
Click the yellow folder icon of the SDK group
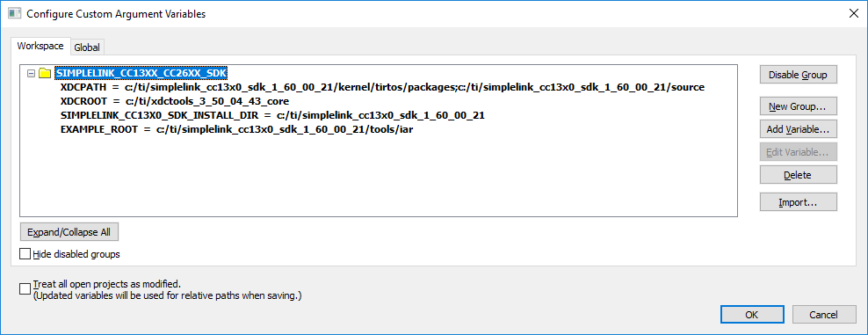(45, 74)
